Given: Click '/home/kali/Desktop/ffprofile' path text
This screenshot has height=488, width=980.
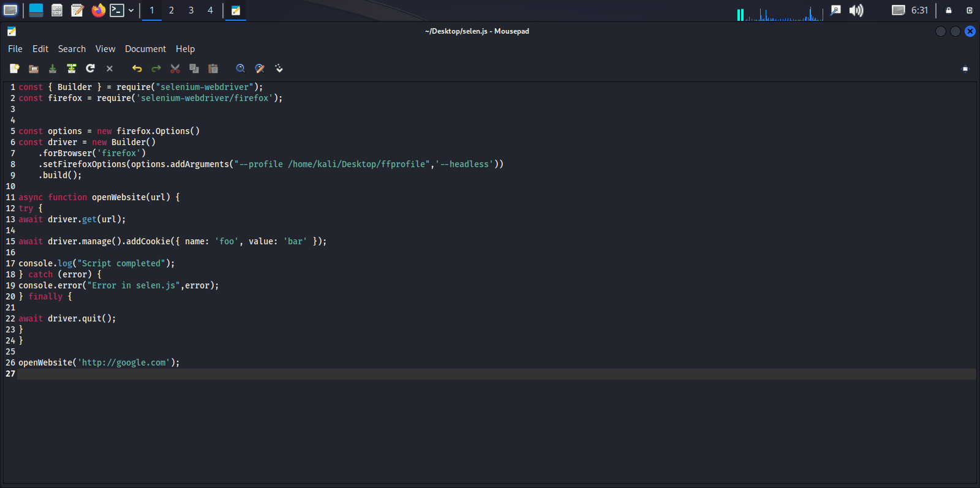Looking at the screenshot, I should pyautogui.click(x=356, y=164).
